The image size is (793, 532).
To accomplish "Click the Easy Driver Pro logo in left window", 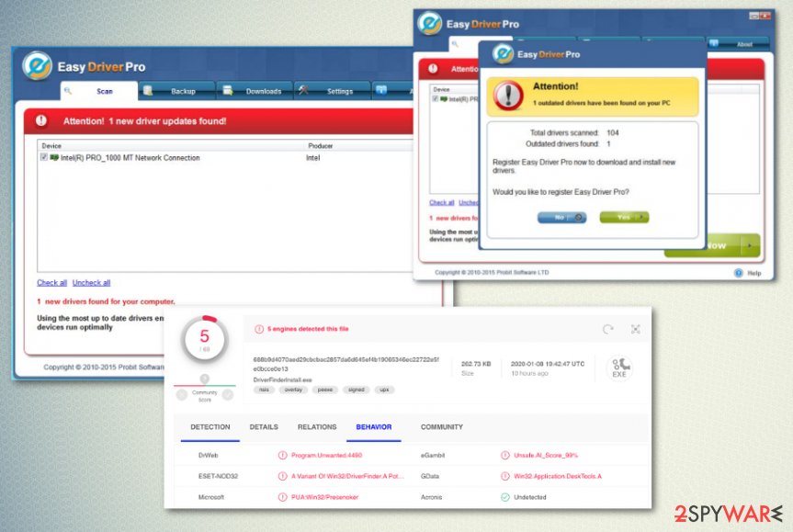I will coord(37,66).
